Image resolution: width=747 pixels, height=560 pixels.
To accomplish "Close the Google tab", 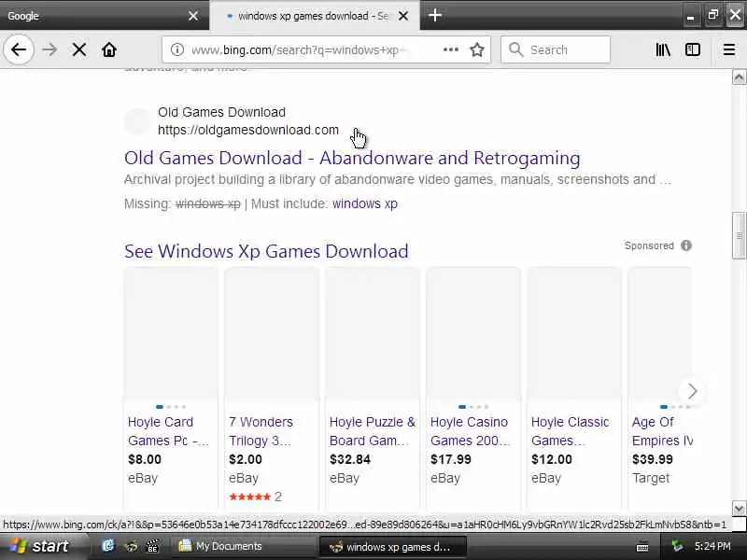I will point(193,16).
